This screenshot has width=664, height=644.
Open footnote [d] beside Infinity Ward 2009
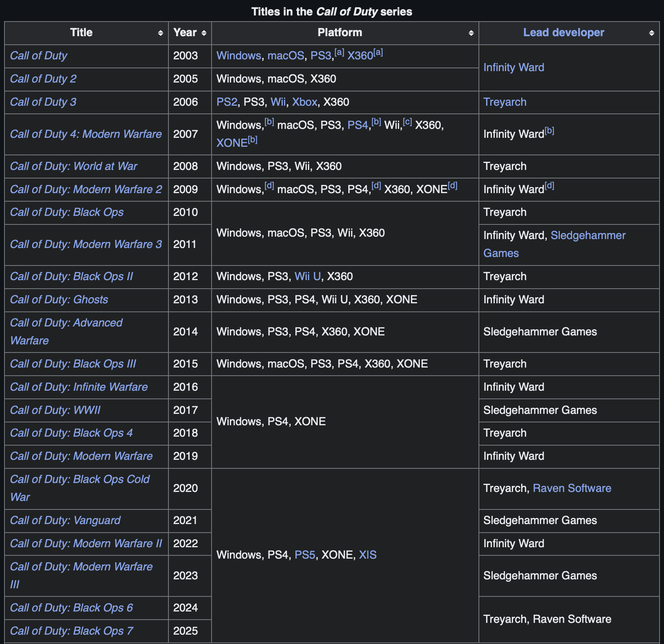pos(549,186)
